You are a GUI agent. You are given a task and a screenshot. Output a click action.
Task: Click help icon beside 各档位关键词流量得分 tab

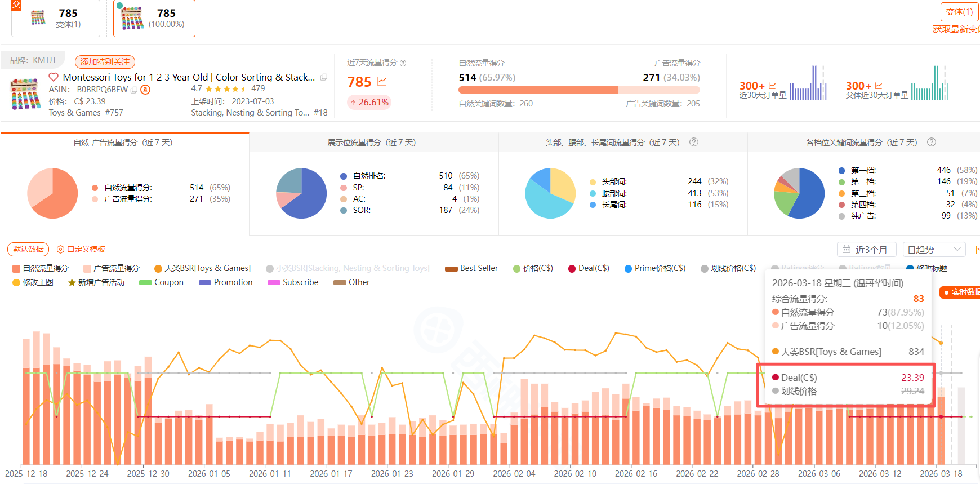point(932,143)
